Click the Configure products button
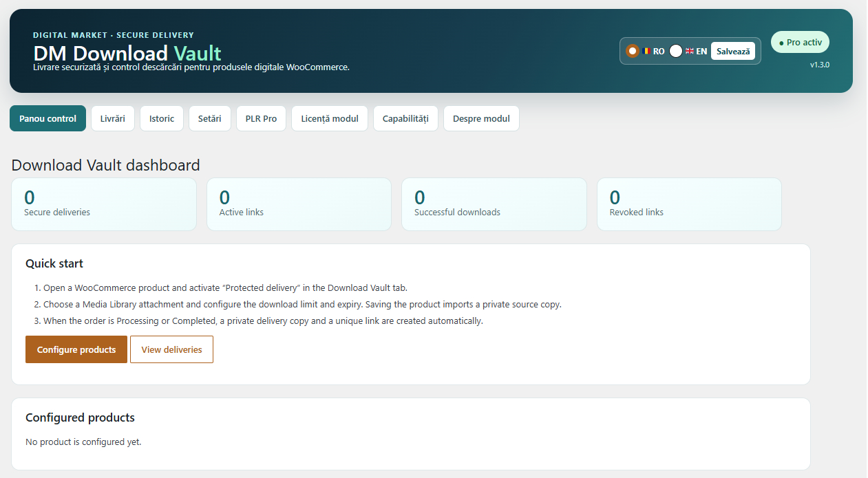This screenshot has height=478, width=868. click(x=76, y=349)
